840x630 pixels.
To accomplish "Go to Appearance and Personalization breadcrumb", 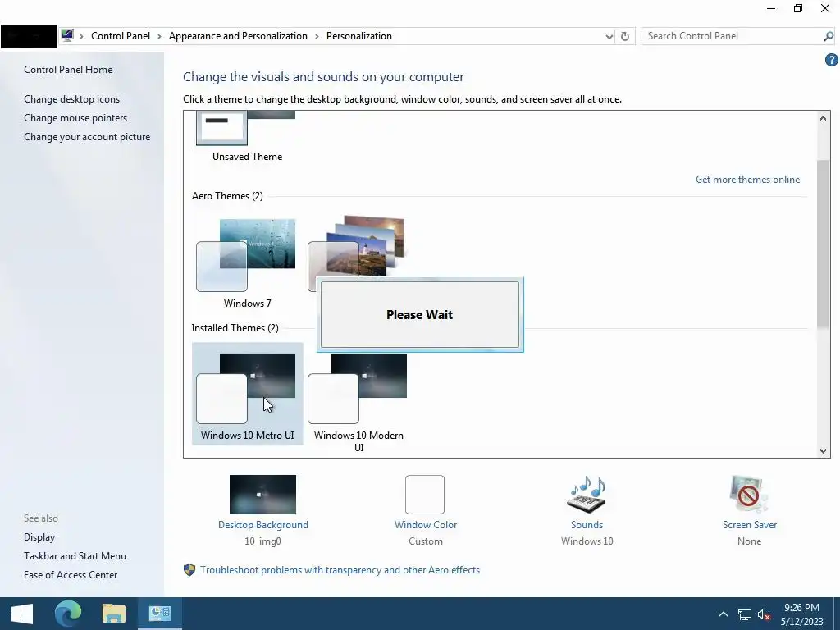I will pyautogui.click(x=238, y=36).
